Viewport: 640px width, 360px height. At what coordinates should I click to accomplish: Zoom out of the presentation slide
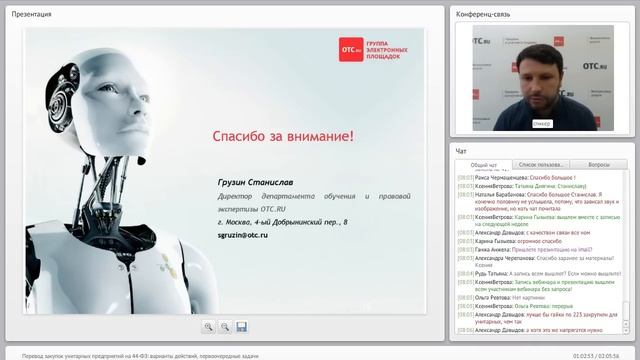[225, 327]
